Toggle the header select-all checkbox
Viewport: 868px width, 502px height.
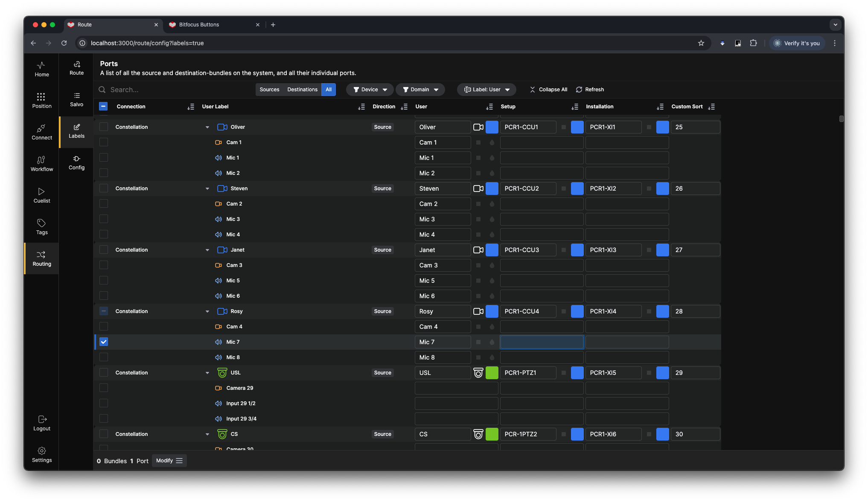point(103,107)
